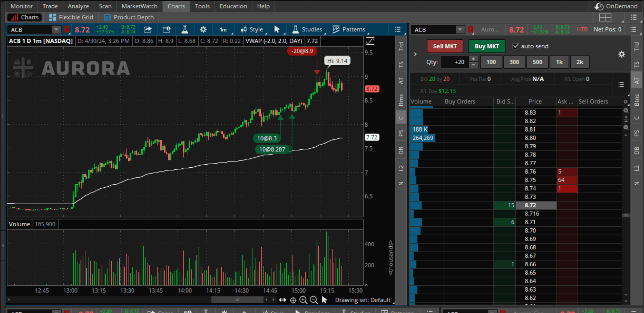644x313 pixels.
Task: Open the Studies dropdown in chart toolbar
Action: 307,29
